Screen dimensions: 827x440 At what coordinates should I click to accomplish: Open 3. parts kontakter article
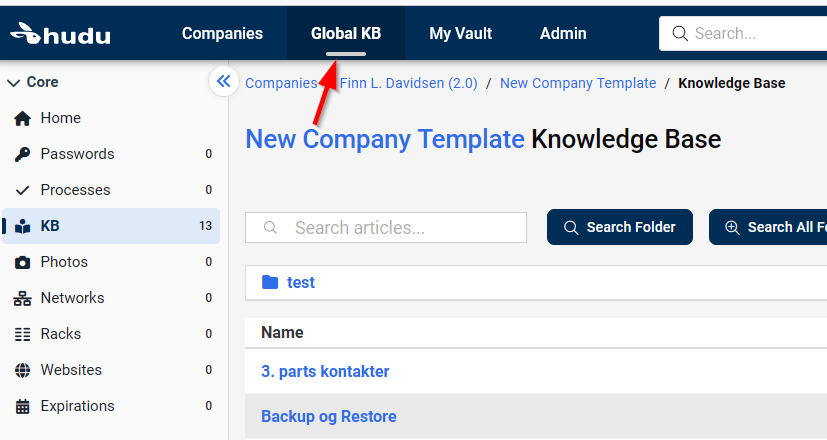click(325, 371)
